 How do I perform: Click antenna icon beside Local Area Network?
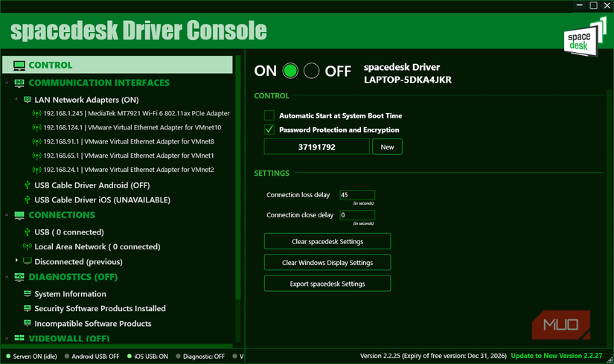coord(28,246)
